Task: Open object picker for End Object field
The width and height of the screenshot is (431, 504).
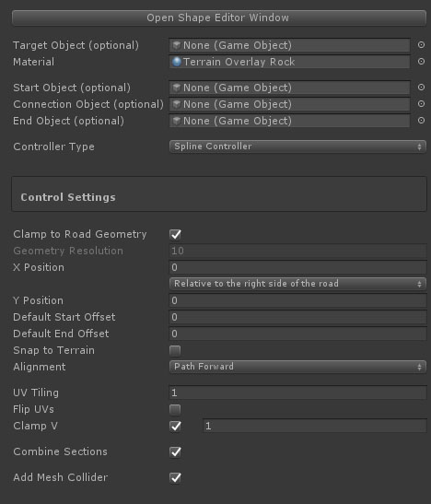Action: pos(421,121)
